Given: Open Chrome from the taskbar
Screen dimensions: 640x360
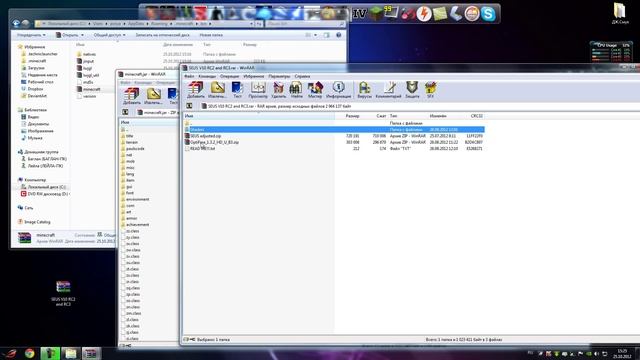Looking at the screenshot, I should [x=29, y=353].
